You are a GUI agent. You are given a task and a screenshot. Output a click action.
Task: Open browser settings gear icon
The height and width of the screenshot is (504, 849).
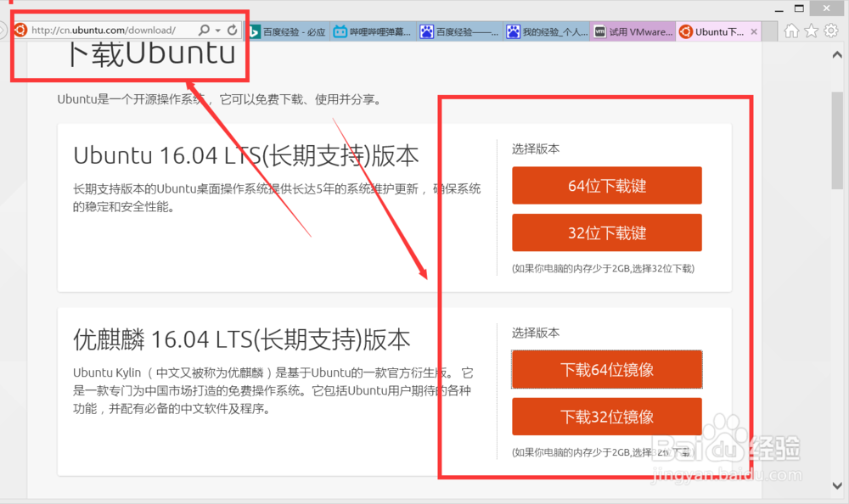[831, 31]
